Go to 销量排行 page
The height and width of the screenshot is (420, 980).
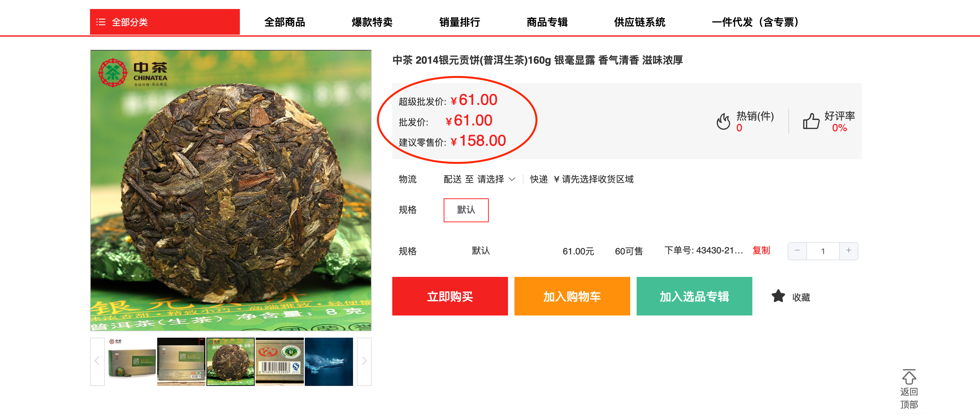(x=459, y=22)
